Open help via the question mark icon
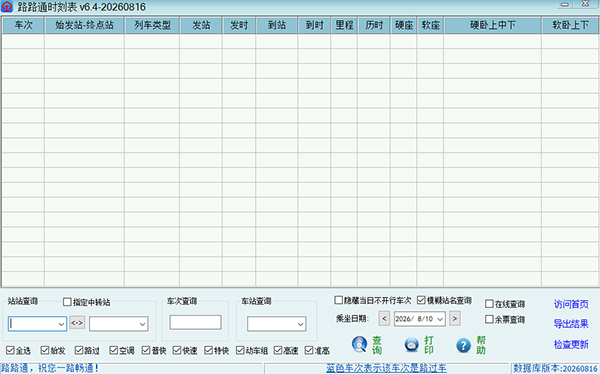 pyautogui.click(x=463, y=345)
